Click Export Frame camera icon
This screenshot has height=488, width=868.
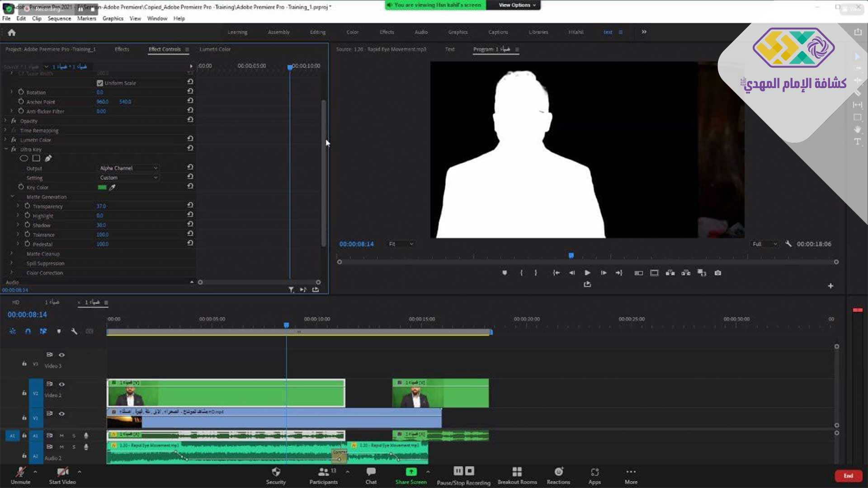(x=717, y=273)
